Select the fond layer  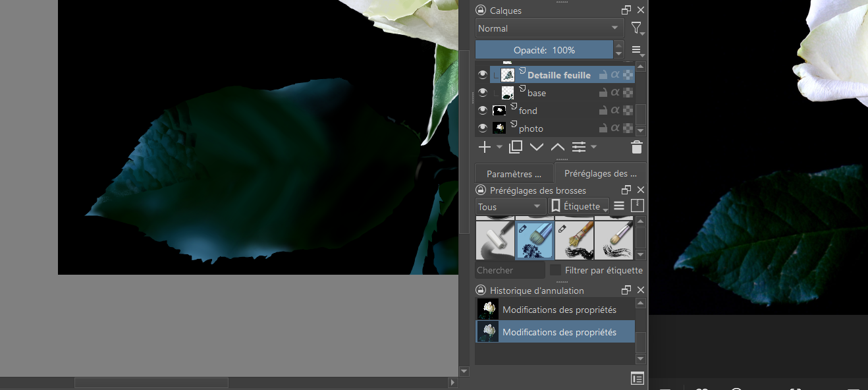(x=528, y=111)
